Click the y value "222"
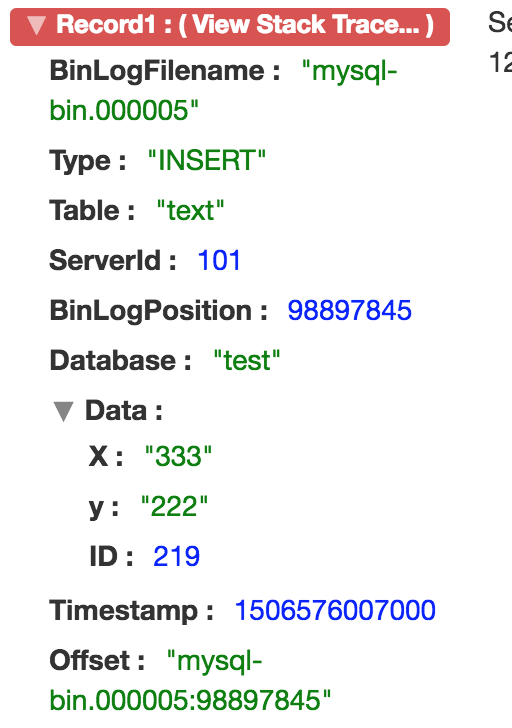Screen dimensions: 512x728 point(175,506)
